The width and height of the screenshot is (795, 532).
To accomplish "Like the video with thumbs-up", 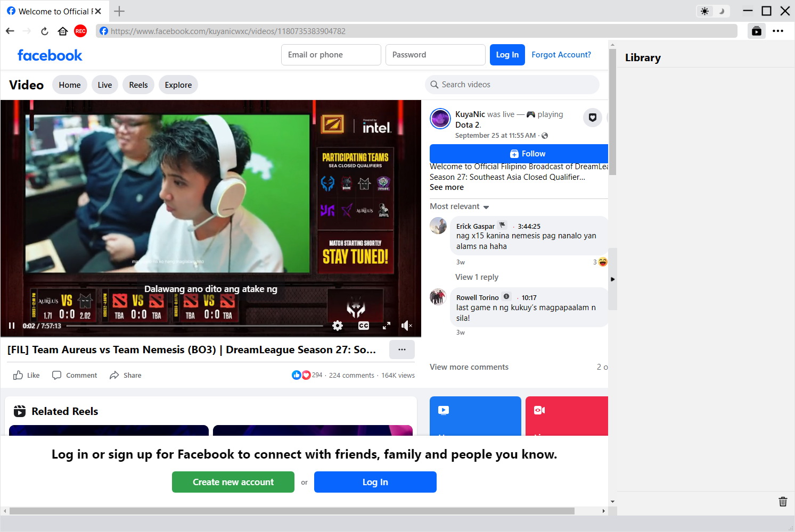I will click(27, 375).
